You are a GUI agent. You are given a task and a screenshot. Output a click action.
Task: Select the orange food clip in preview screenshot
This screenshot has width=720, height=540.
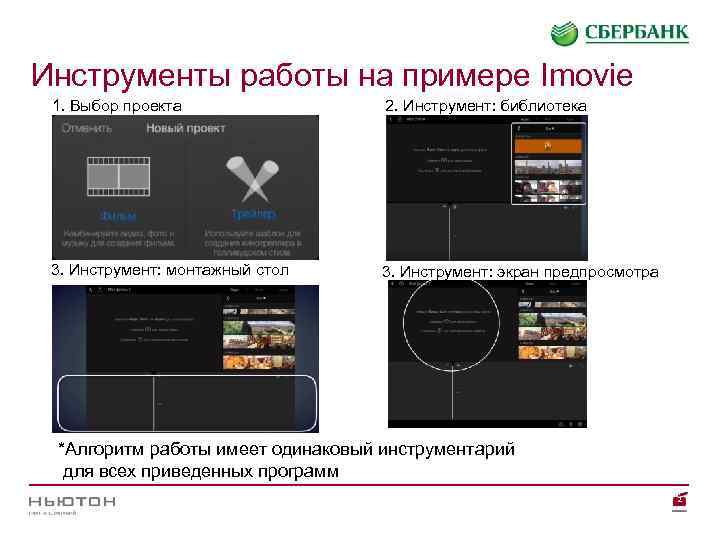coord(552,353)
